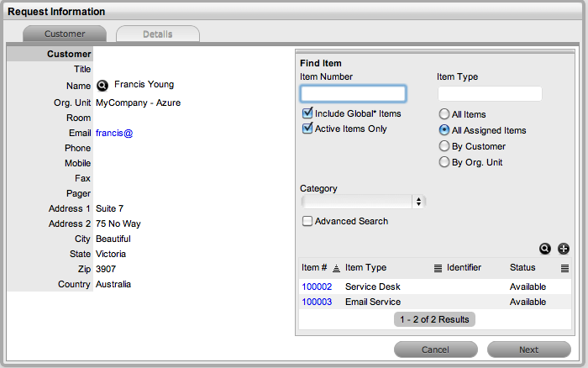Select the By Customer radio button
The height and width of the screenshot is (368, 588).
[444, 146]
